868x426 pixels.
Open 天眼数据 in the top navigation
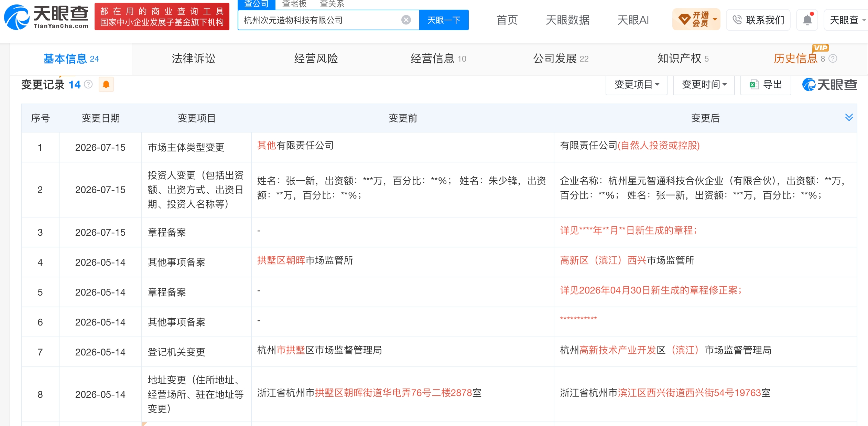(568, 20)
